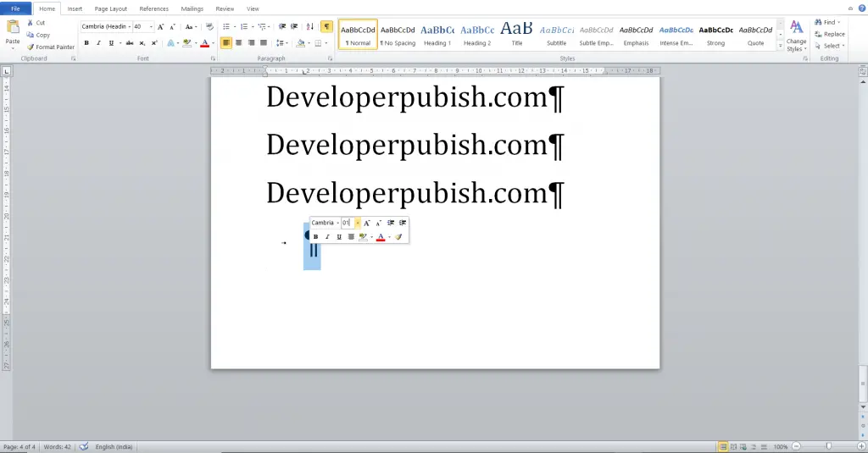The image size is (868, 453).
Task: Start a bulleted list from the ribbon
Action: tap(226, 27)
